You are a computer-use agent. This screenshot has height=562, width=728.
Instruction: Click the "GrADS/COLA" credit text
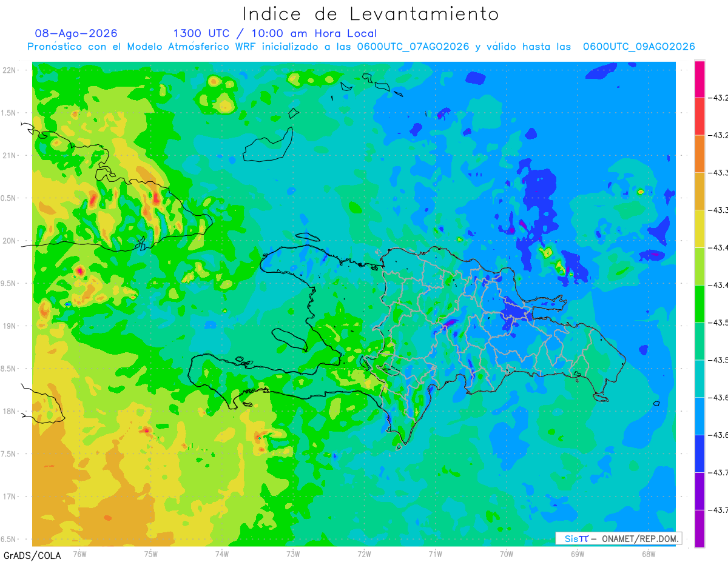coord(32,555)
